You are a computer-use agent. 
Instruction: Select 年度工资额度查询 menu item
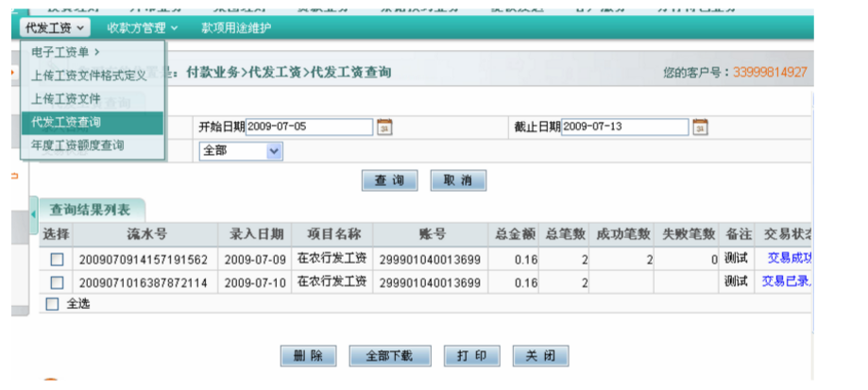tap(77, 146)
